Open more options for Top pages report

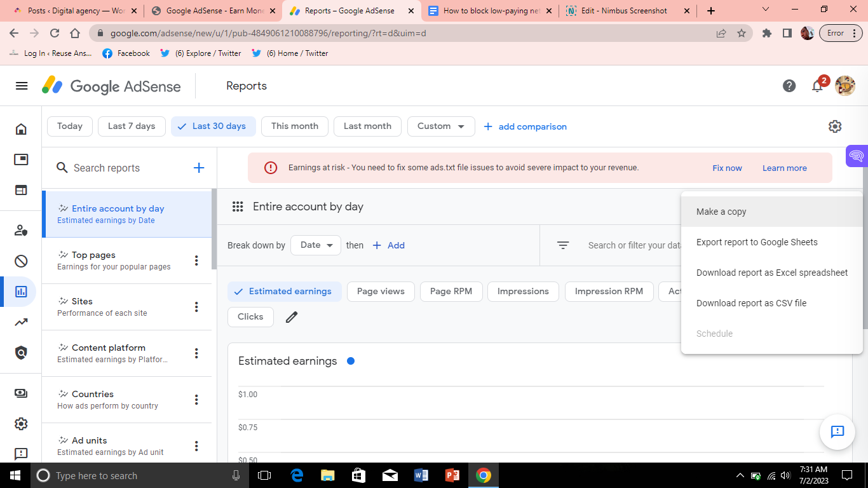click(x=196, y=261)
